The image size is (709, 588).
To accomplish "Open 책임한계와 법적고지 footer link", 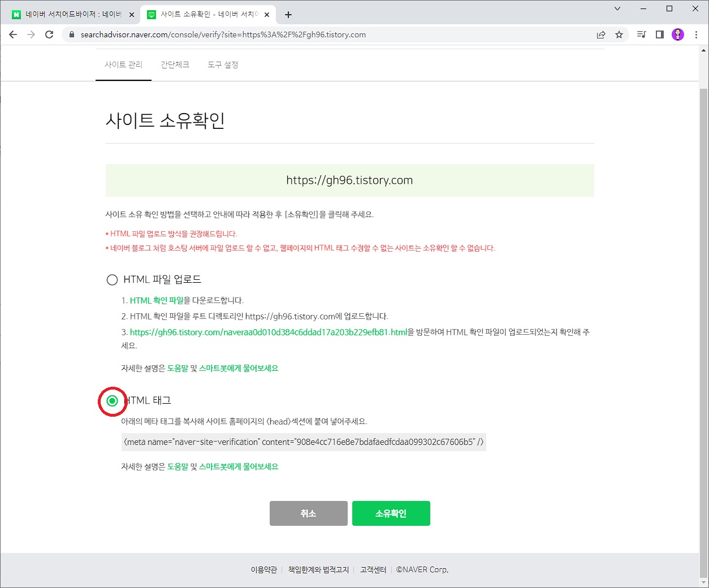I will pyautogui.click(x=318, y=570).
